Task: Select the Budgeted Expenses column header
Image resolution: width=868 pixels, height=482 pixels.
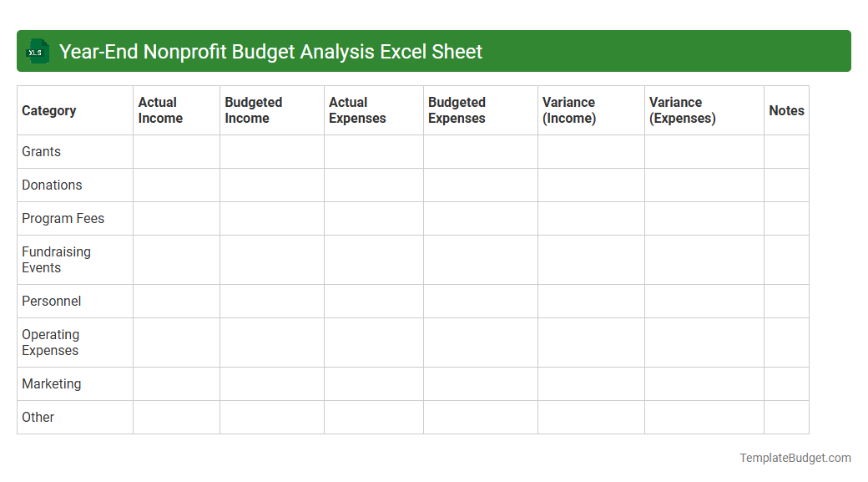Action: point(456,110)
